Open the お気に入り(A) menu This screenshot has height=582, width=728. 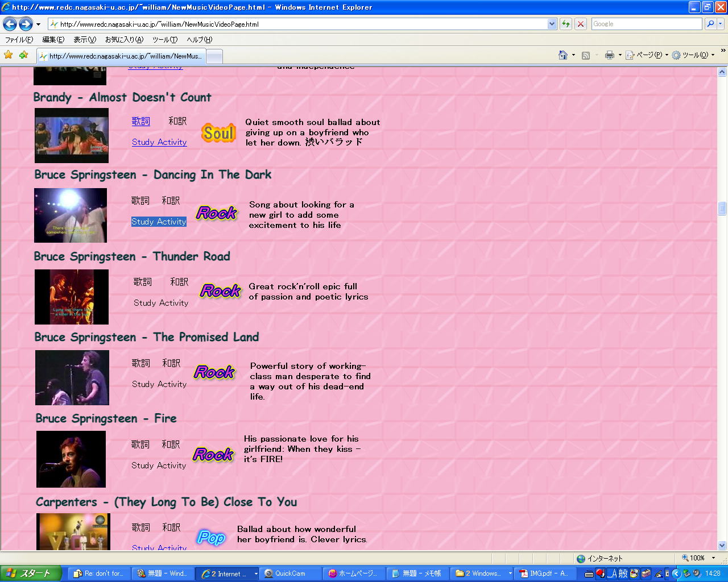[124, 40]
